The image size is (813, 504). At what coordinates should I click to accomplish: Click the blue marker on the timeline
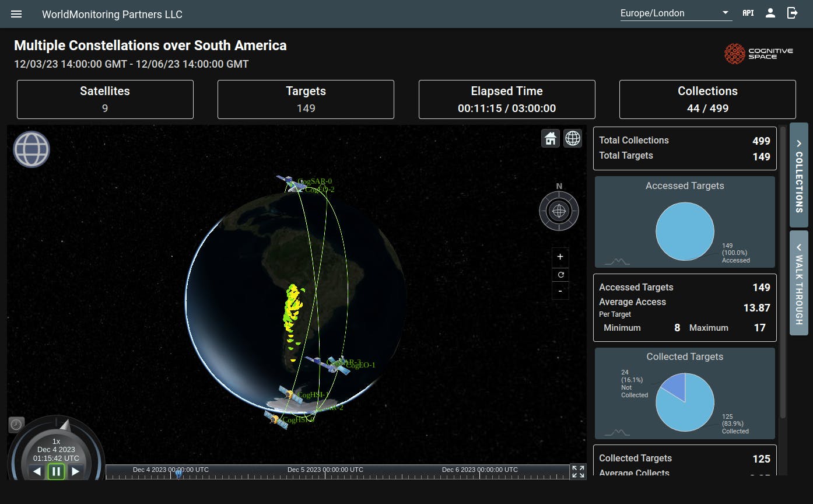tap(178, 474)
